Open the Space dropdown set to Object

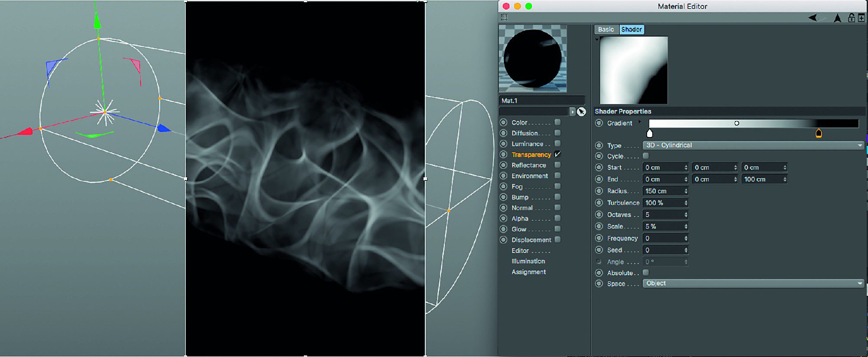(753, 283)
